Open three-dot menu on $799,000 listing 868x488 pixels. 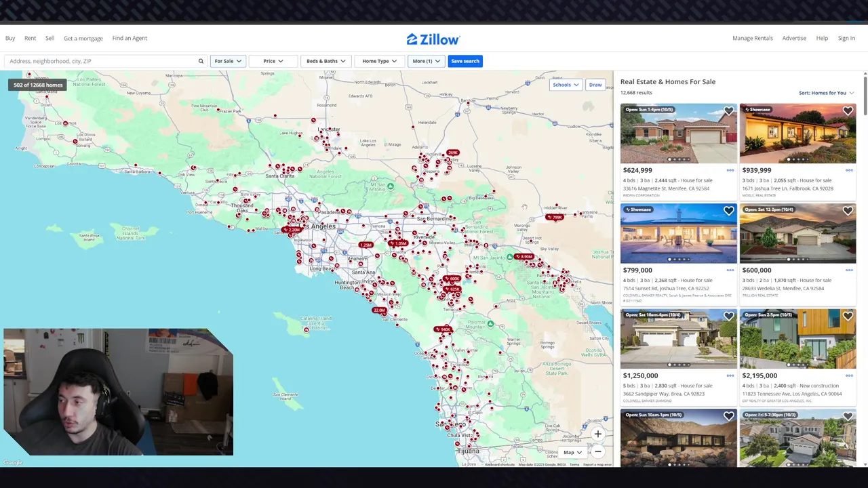point(730,270)
